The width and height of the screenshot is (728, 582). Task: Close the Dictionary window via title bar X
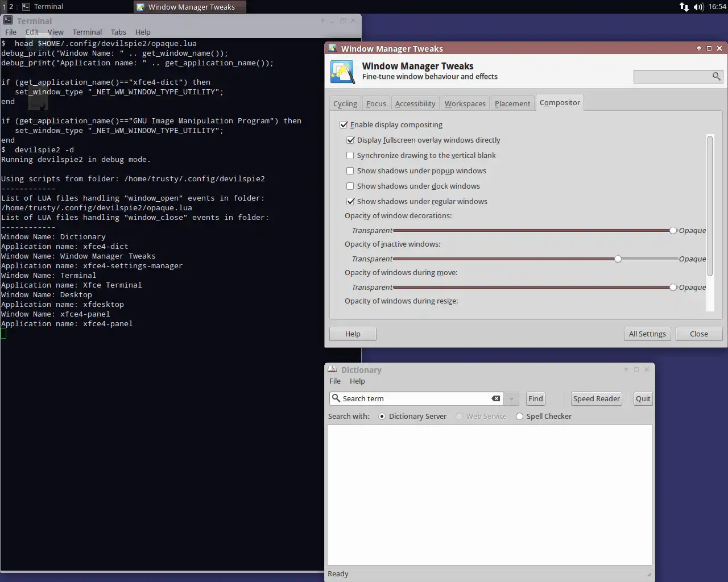point(647,369)
